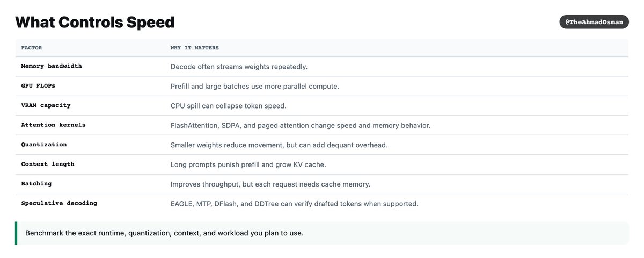This screenshot has height=258, width=644.
Task: Click the What Controls Speed heading
Action: click(95, 23)
